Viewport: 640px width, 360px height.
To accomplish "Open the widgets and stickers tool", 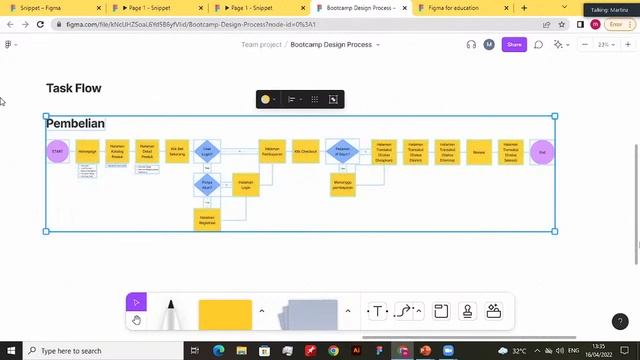I will tap(493, 311).
